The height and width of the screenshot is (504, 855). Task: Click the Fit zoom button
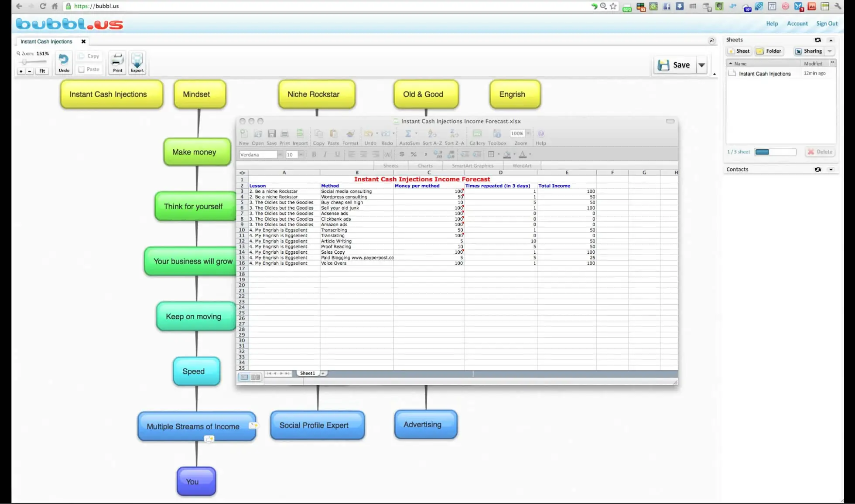[42, 71]
